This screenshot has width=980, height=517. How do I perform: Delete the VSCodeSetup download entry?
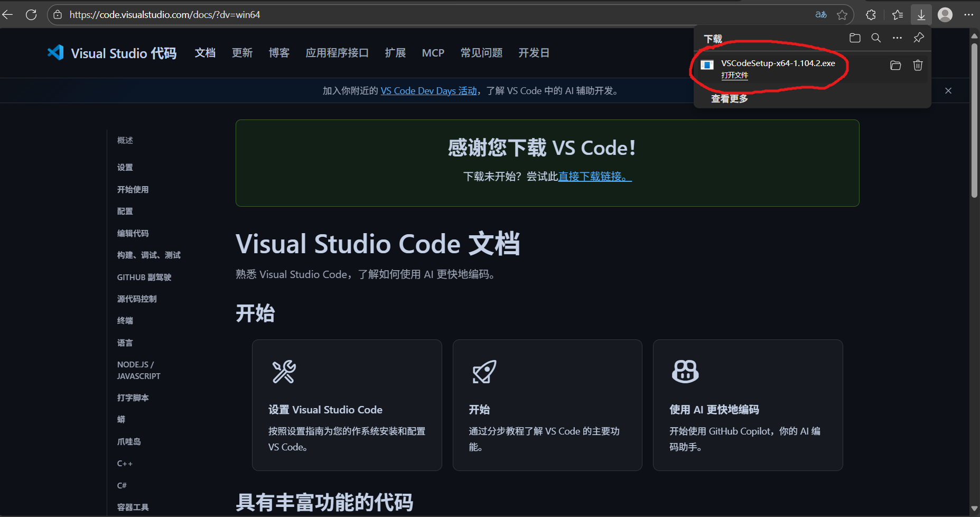click(x=918, y=65)
